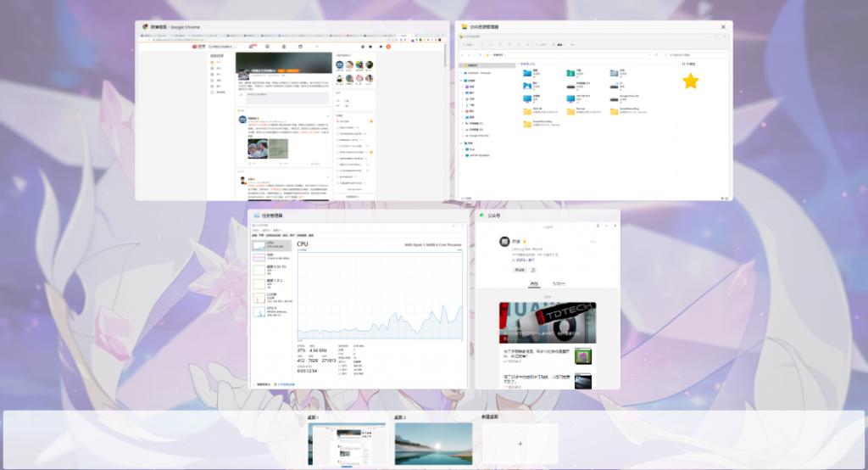This screenshot has width=868, height=470.
Task: Click the yellow star icon in File Explorer
Action: pyautogui.click(x=691, y=81)
